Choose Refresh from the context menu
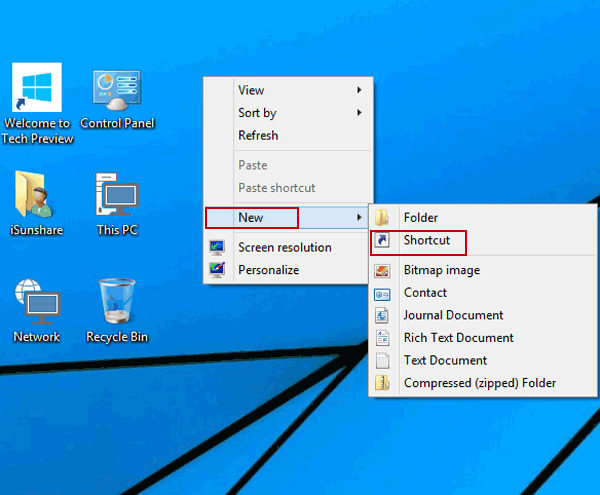This screenshot has width=600, height=495. [258, 135]
